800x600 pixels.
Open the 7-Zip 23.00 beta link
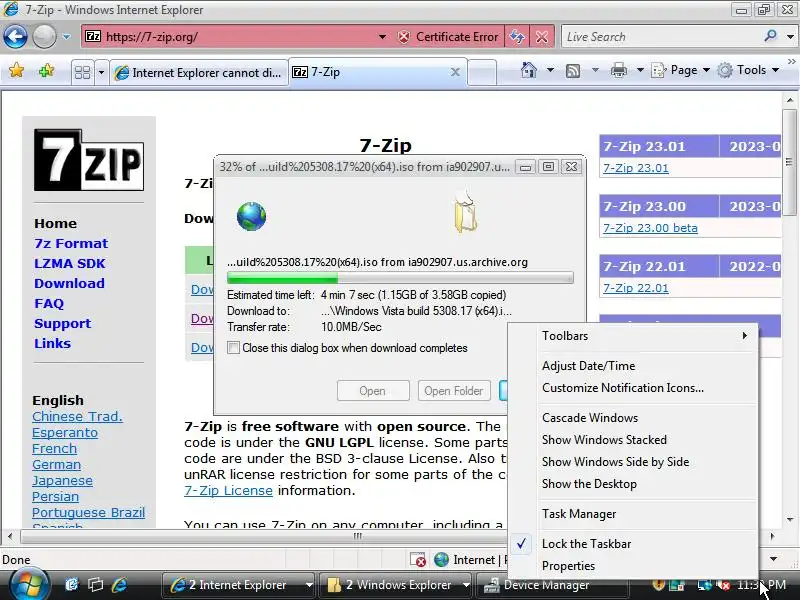click(x=650, y=228)
